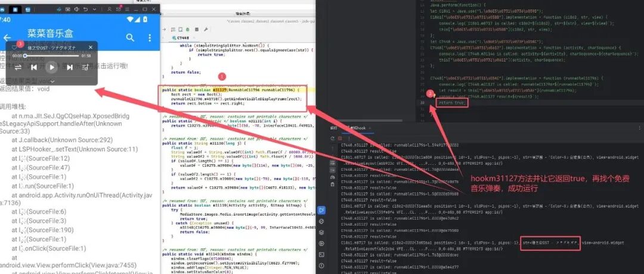This screenshot has width=644, height=274.
Task: Click the 01:58 duration label in the mini player
Action: click(x=86, y=56)
